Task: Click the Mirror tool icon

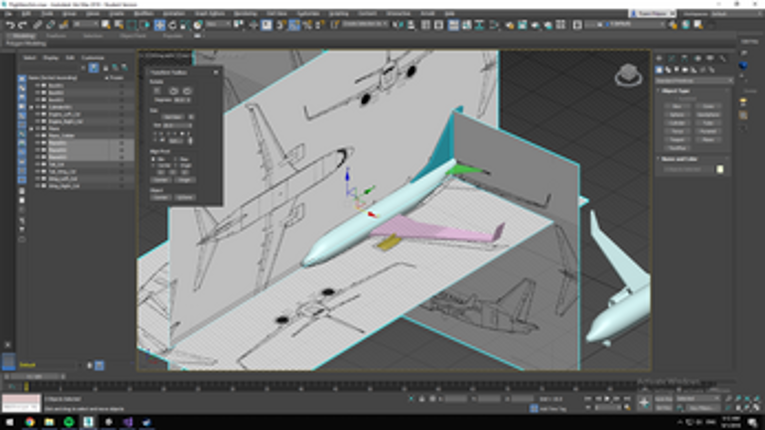Action: pyautogui.click(x=398, y=25)
